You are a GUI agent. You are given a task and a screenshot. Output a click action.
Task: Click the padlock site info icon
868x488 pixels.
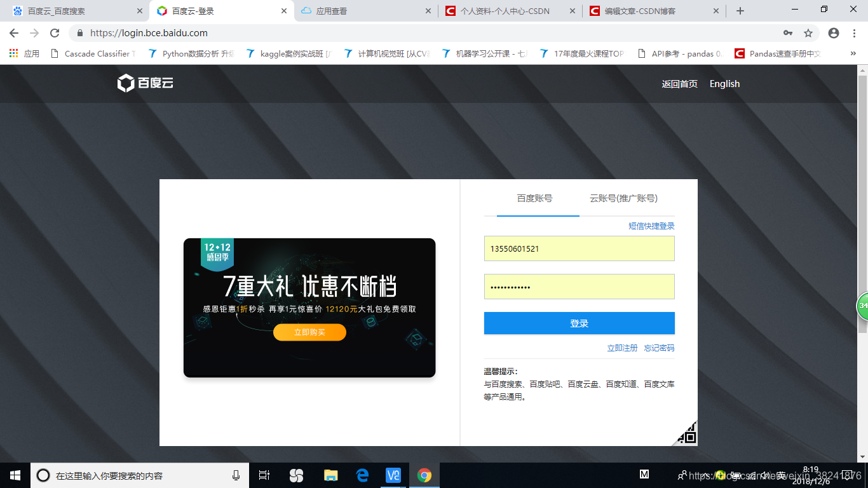tap(80, 33)
